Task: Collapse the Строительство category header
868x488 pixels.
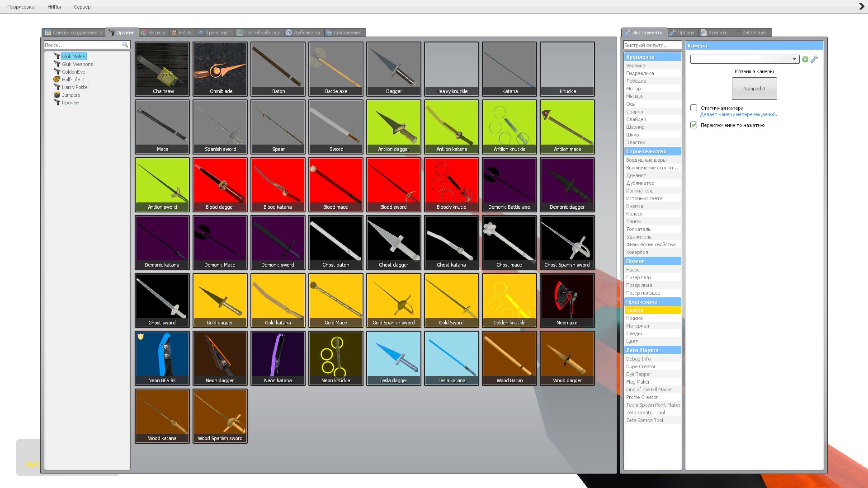Action: (652, 151)
